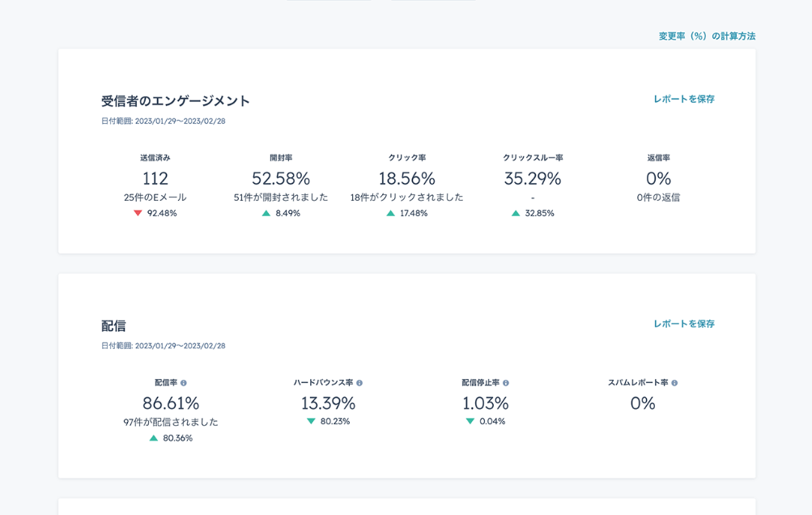Save the 配信 report
This screenshot has height=515, width=812.
coord(684,324)
